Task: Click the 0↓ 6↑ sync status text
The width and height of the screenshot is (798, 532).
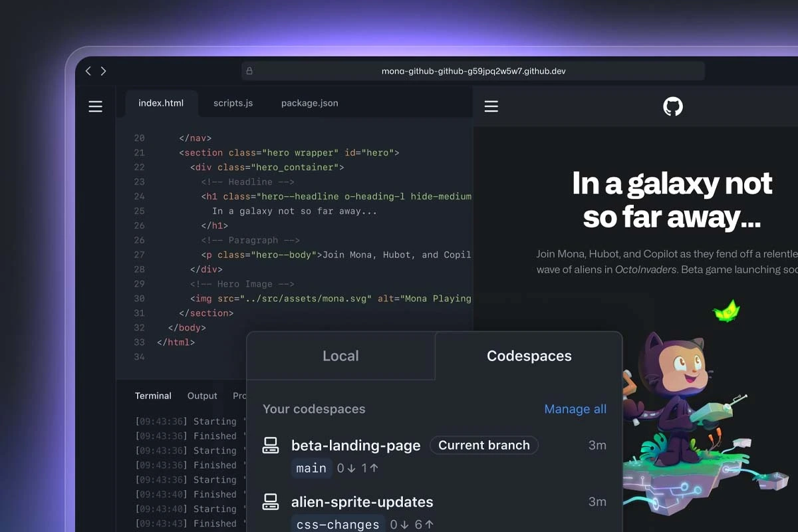Action: 412,524
